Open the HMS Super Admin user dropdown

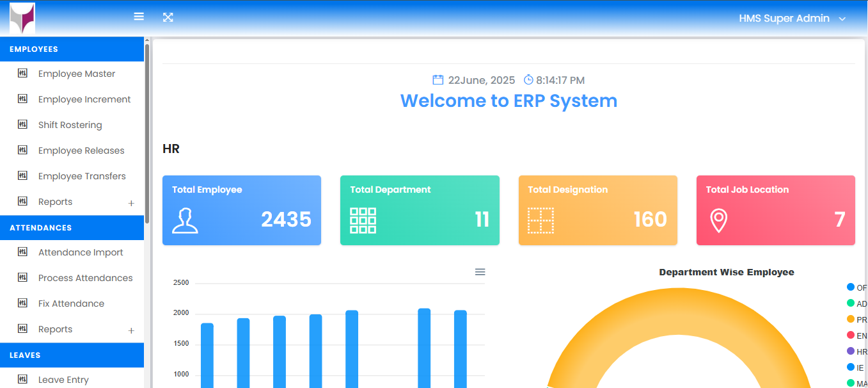click(793, 19)
